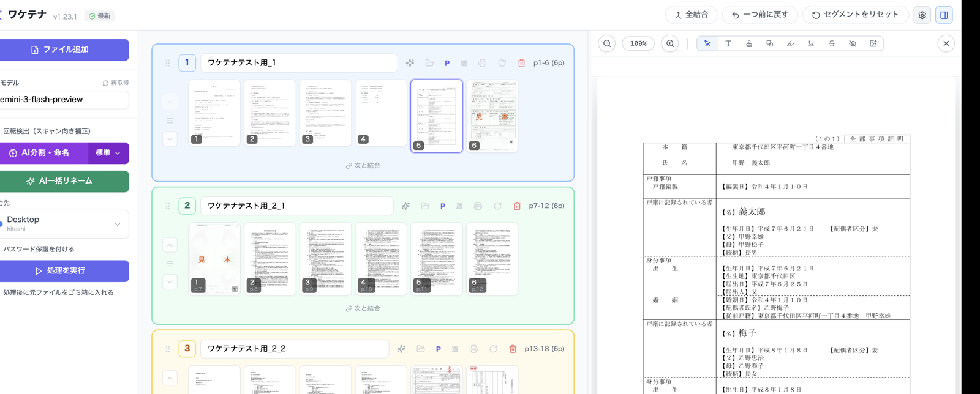Open the Desktop output destination dropdown
Screen dimensions: 980x394
point(63,224)
